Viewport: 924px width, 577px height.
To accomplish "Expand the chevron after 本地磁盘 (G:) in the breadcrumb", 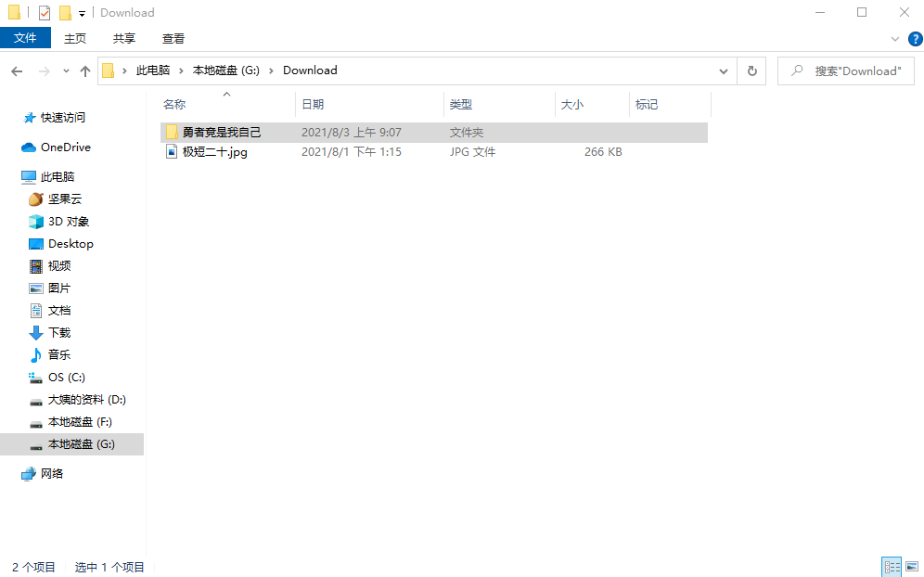I will pos(271,71).
